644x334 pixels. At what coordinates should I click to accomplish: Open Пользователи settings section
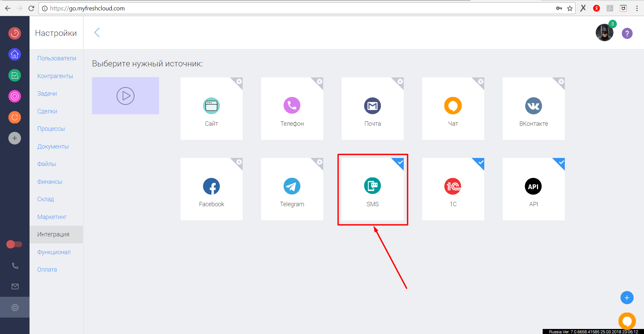coord(57,58)
